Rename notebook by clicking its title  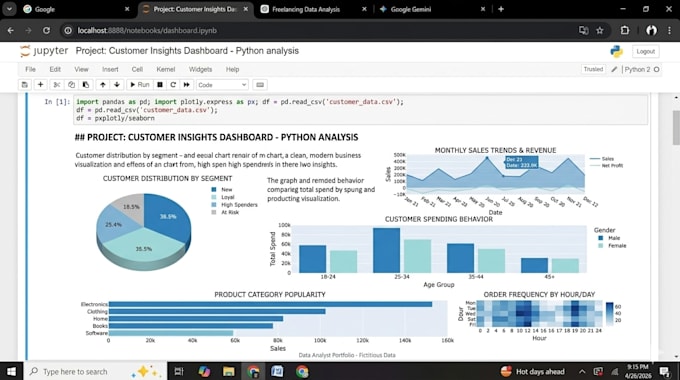click(x=187, y=51)
